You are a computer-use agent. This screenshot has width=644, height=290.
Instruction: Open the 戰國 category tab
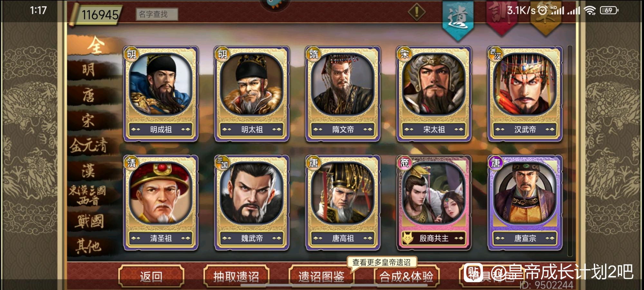[x=90, y=221]
